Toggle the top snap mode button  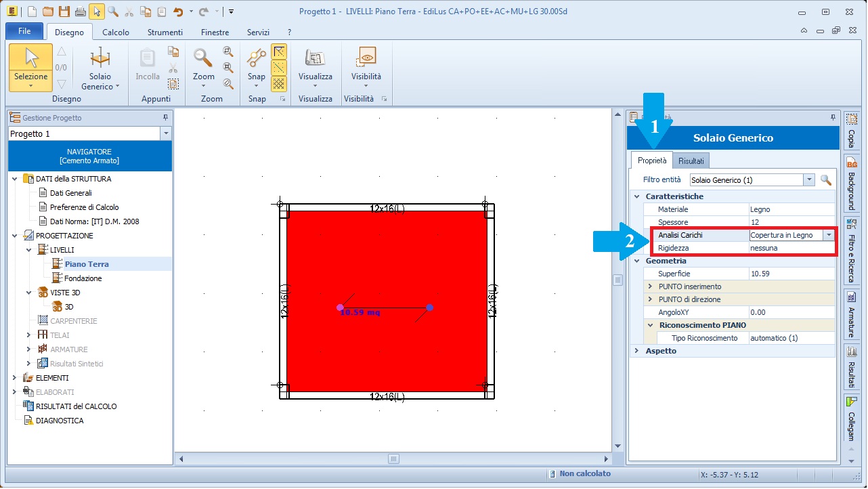(279, 52)
